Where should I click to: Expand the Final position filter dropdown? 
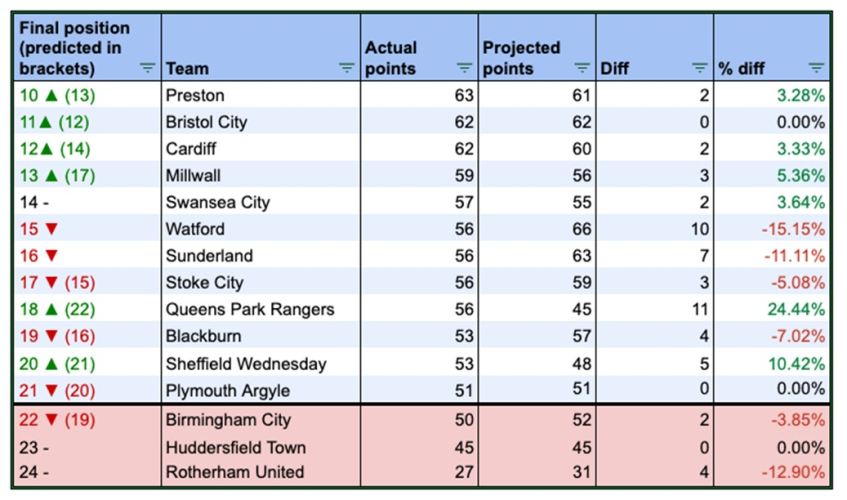pyautogui.click(x=147, y=68)
